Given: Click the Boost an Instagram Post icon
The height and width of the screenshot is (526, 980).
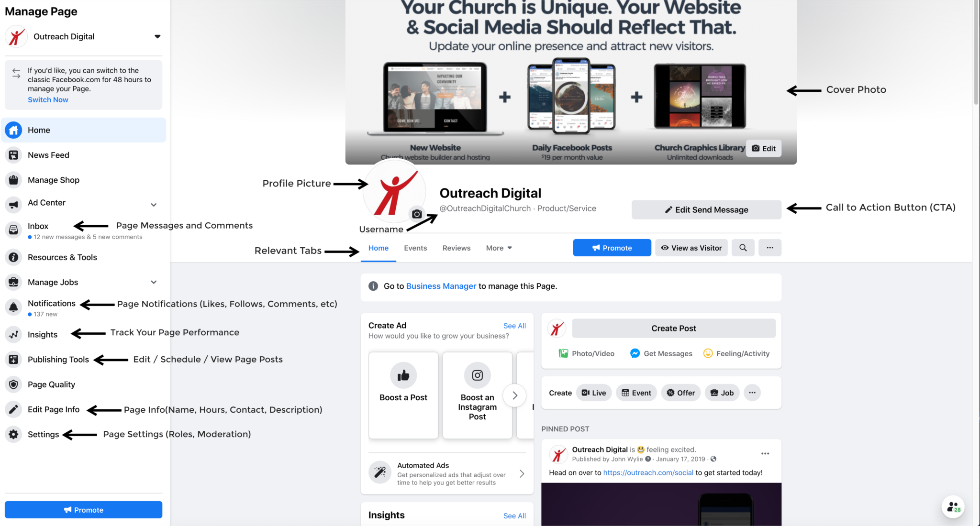Looking at the screenshot, I should (477, 375).
